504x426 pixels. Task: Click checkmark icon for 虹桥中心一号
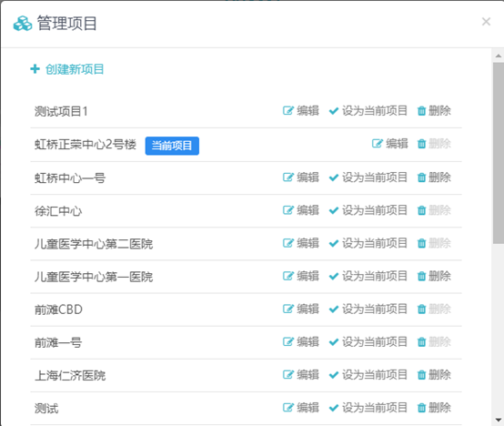coord(334,177)
